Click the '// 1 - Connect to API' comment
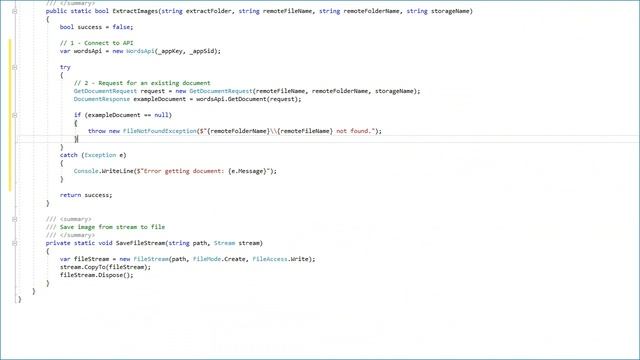Image resolution: width=640 pixels, height=360 pixels. (96, 43)
